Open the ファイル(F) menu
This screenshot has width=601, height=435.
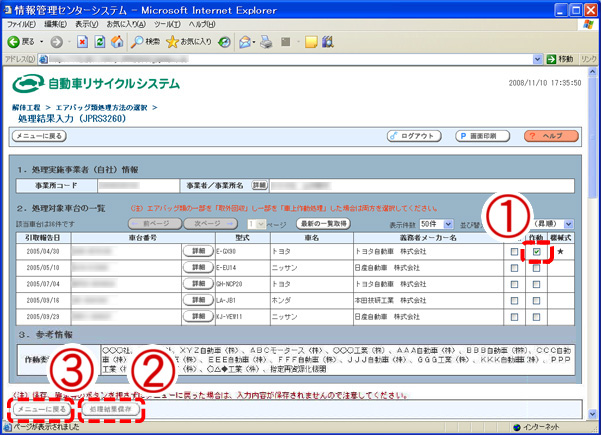[x=21, y=24]
